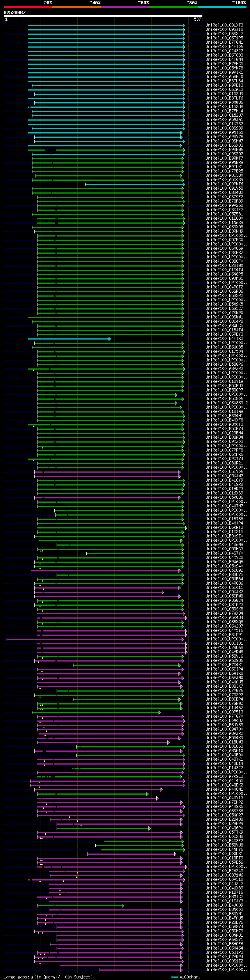
Task: Select UniRef100_Q7YW76 label
Action: 224,691
